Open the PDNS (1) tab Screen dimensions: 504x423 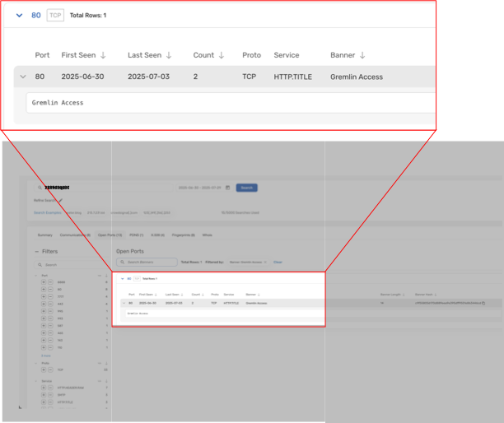[136, 235]
